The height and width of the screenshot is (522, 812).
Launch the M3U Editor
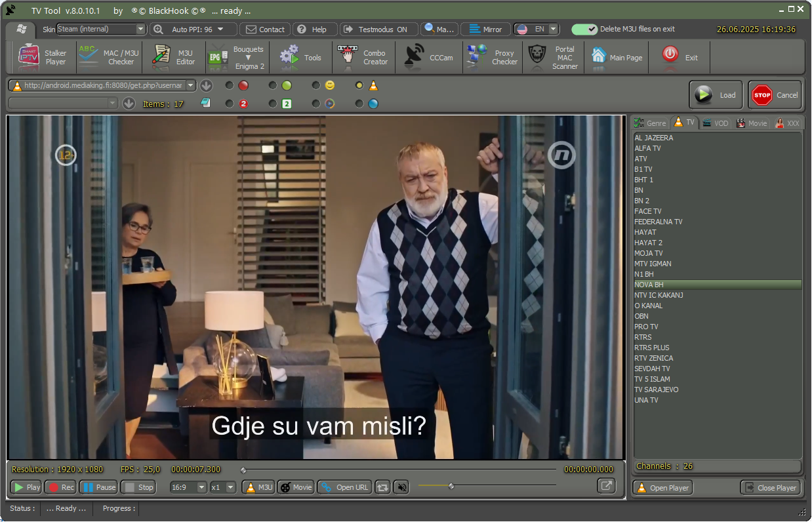tap(174, 57)
